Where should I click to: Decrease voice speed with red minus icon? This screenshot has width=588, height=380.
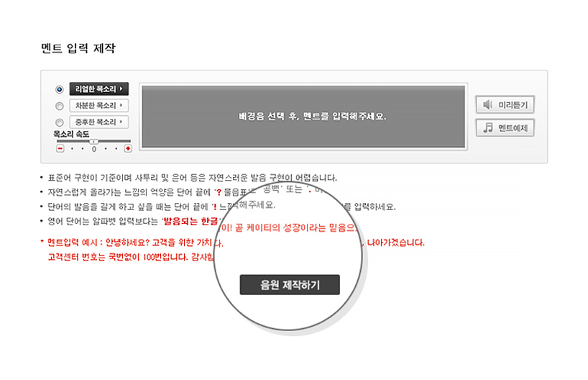(60, 149)
